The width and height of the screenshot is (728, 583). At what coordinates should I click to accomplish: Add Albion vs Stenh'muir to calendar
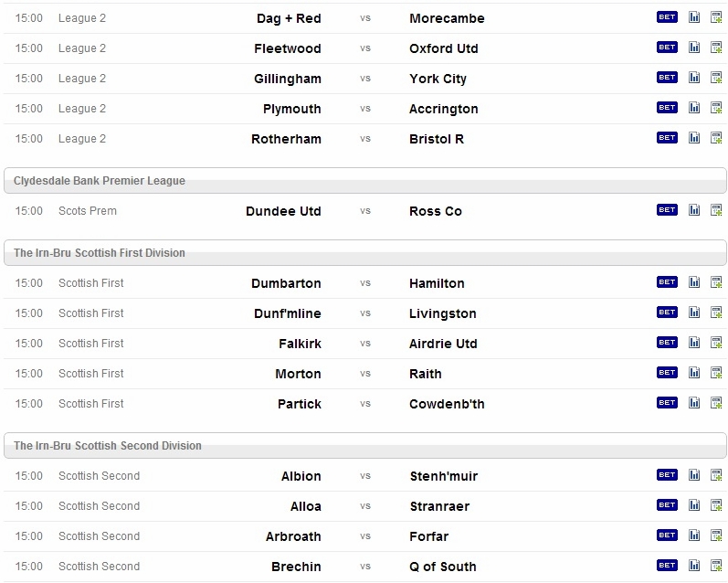click(x=716, y=475)
